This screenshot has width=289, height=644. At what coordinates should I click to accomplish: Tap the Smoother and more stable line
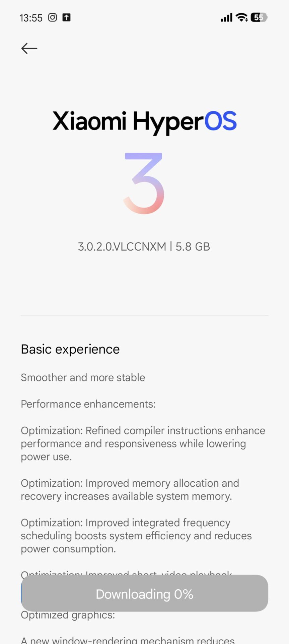pyautogui.click(x=83, y=378)
